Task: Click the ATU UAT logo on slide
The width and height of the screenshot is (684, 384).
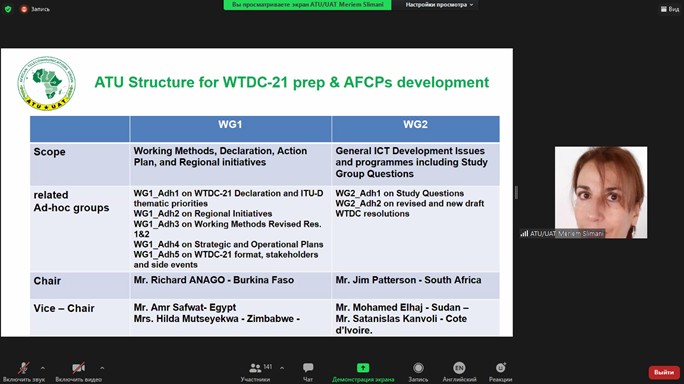Action: [47, 83]
